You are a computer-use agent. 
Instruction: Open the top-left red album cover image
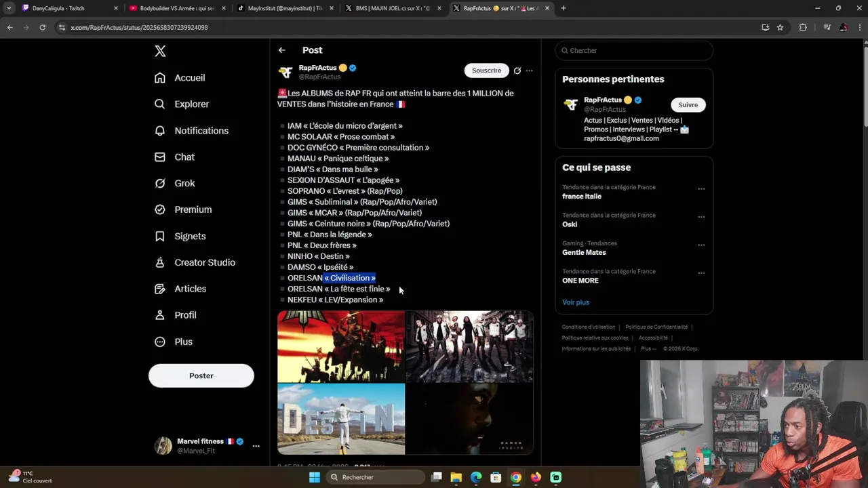click(341, 346)
